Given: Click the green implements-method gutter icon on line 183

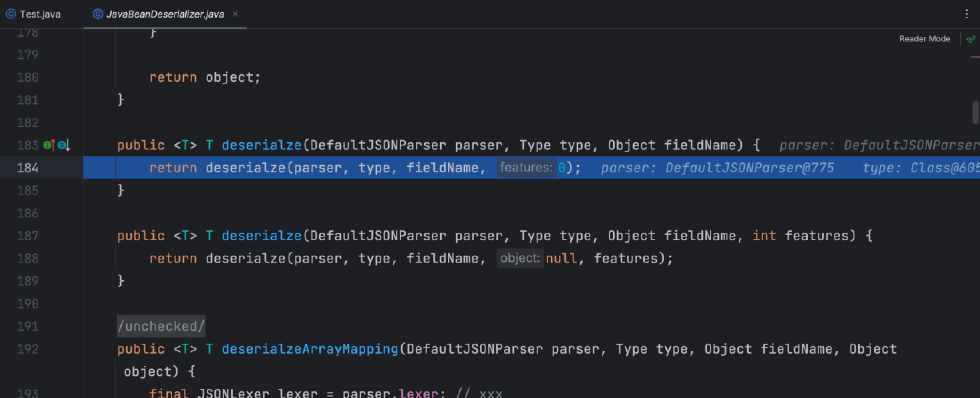Looking at the screenshot, I should pos(49,145).
